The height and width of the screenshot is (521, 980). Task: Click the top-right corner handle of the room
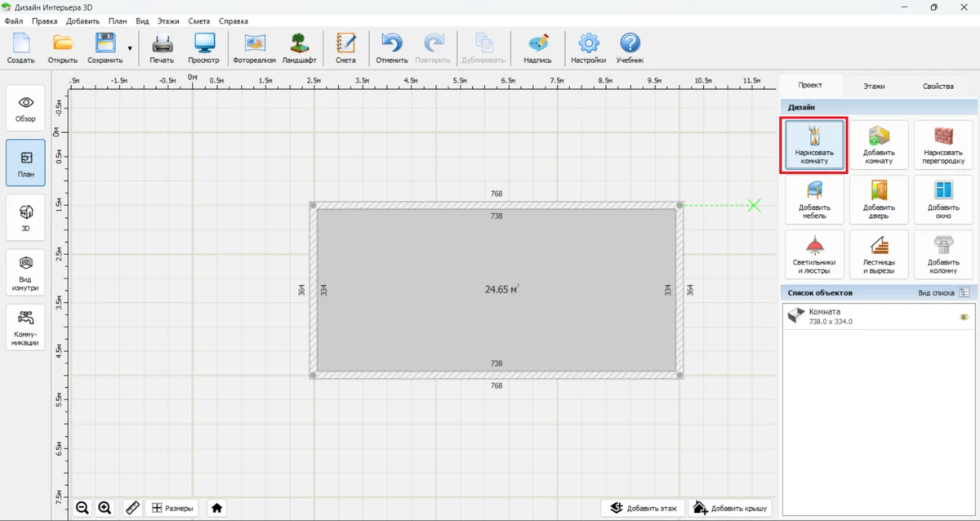tap(679, 205)
